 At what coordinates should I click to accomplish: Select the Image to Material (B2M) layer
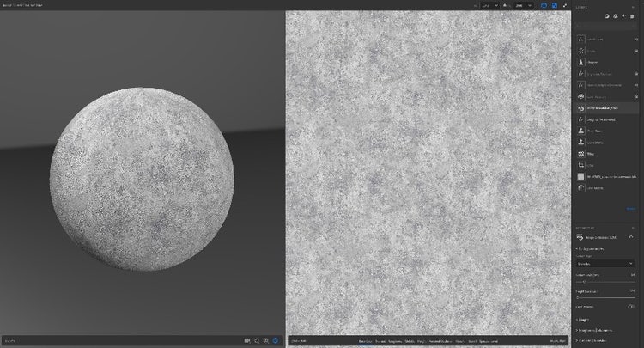click(606, 108)
